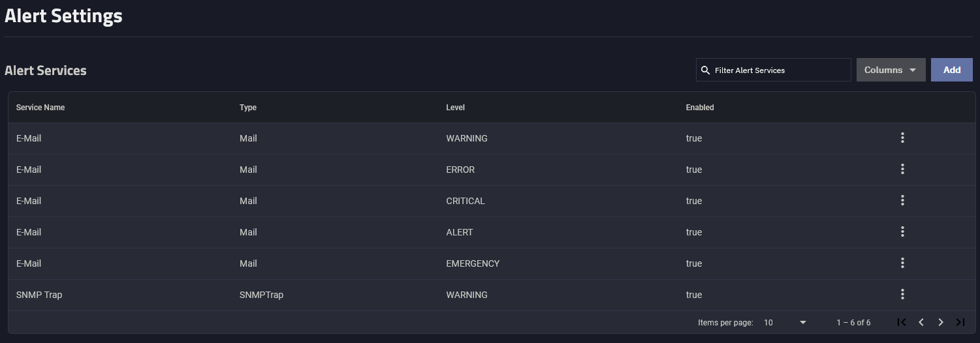Screen dimensions: 980x343
Task: Sort by Type column header
Action: click(x=248, y=108)
